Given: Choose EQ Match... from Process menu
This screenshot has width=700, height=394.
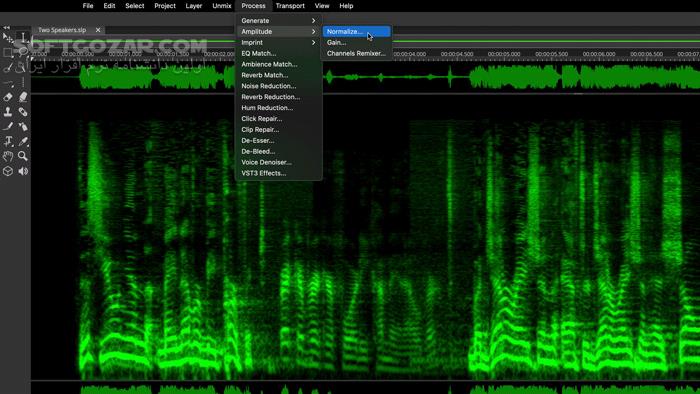Looking at the screenshot, I should [279, 53].
